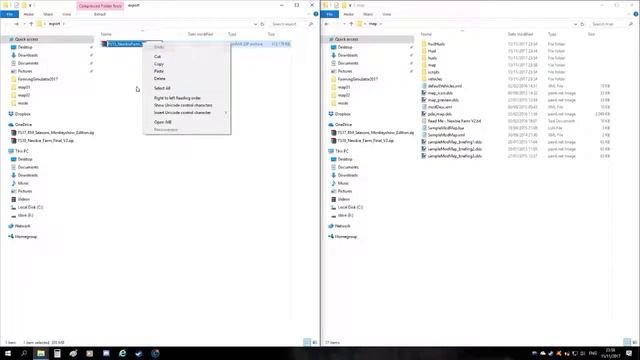This screenshot has height=360, width=640.
Task: Select OneDrive in export window sidebar
Action: (23, 124)
